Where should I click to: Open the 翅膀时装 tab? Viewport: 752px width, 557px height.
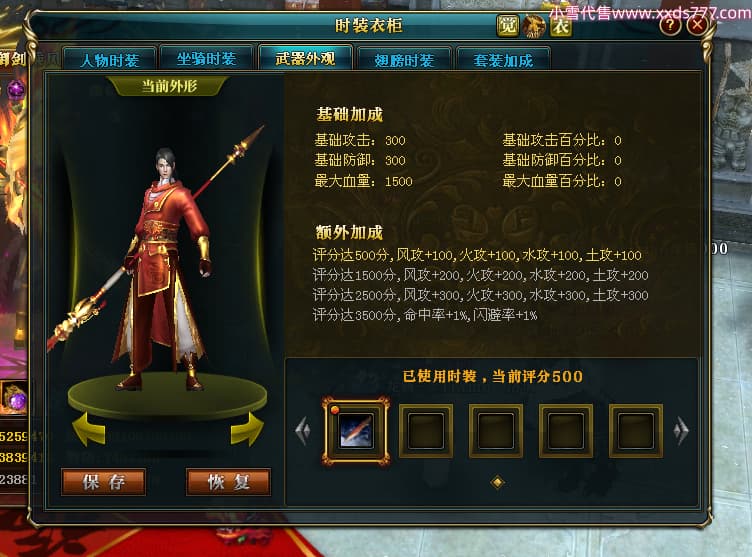pyautogui.click(x=404, y=59)
